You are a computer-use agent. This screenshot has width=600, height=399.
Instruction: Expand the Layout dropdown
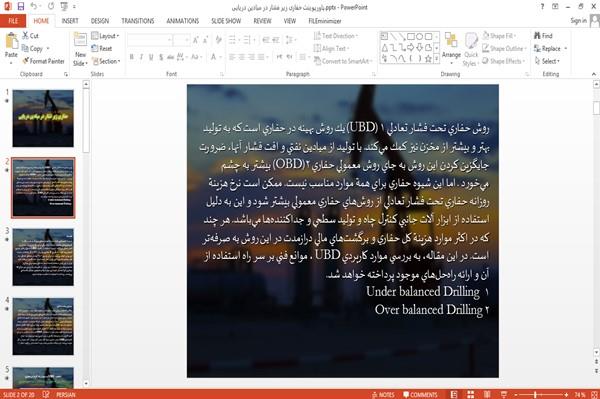(105, 36)
